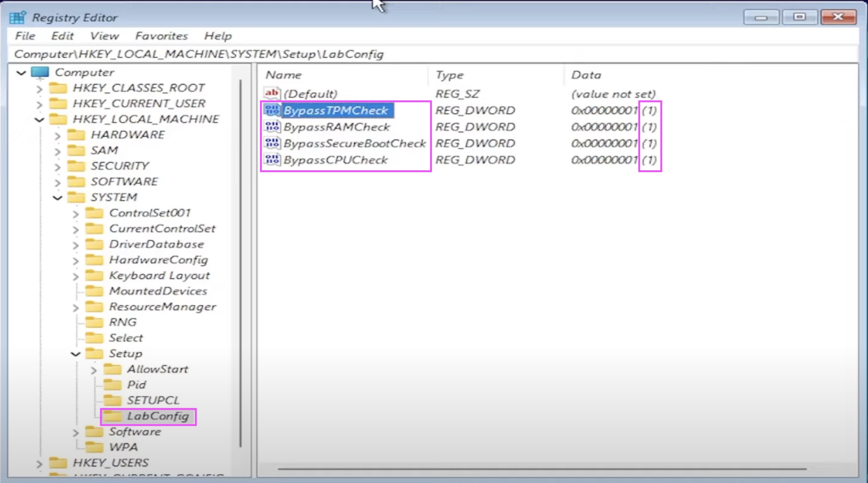
Task: Open the Favorites menu
Action: pyautogui.click(x=161, y=36)
